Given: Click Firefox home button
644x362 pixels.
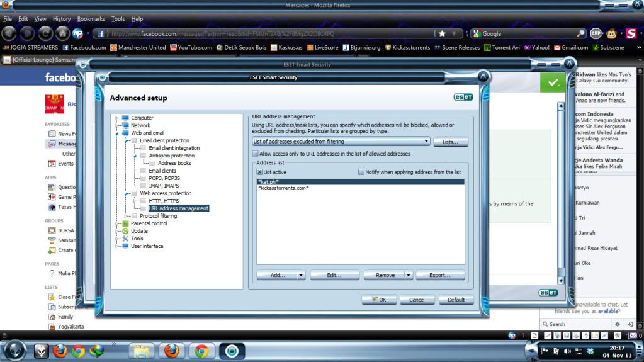Looking at the screenshot, I should click(x=62, y=34).
